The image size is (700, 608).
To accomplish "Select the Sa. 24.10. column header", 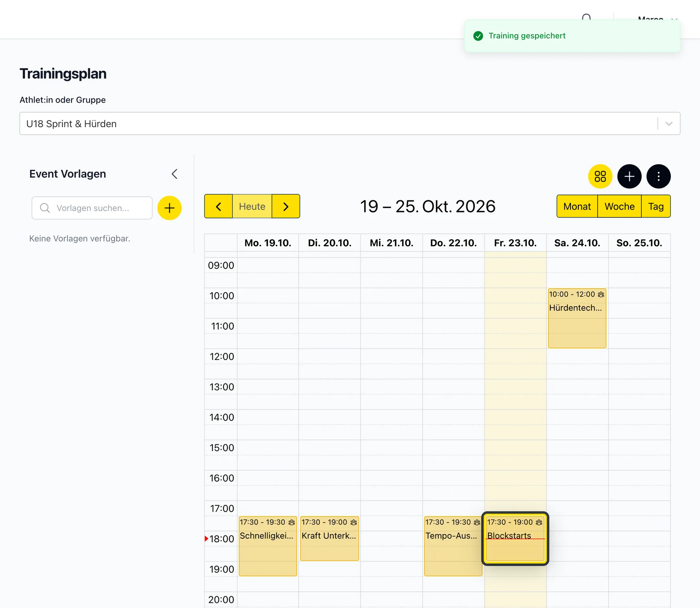I will pos(577,243).
